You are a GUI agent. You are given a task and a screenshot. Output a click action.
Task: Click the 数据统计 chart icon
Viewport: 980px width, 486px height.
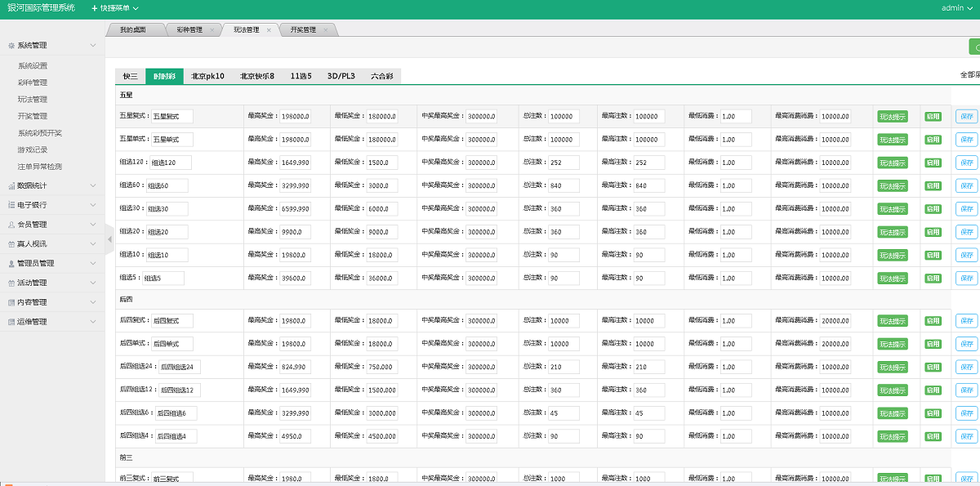pos(11,185)
